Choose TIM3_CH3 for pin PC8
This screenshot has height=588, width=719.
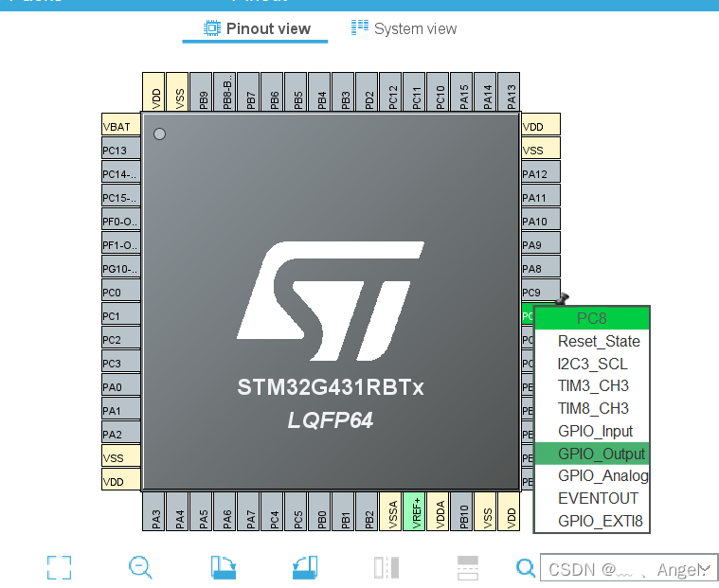coord(592,386)
